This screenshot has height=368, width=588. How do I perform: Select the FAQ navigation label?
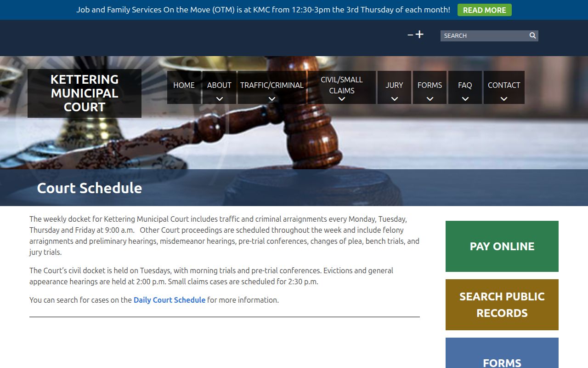[465, 85]
